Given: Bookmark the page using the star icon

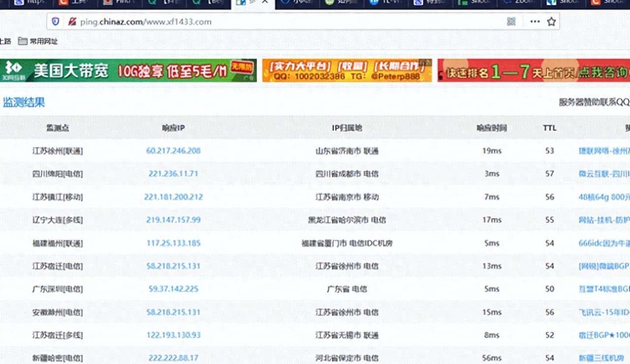Looking at the screenshot, I should tap(550, 22).
